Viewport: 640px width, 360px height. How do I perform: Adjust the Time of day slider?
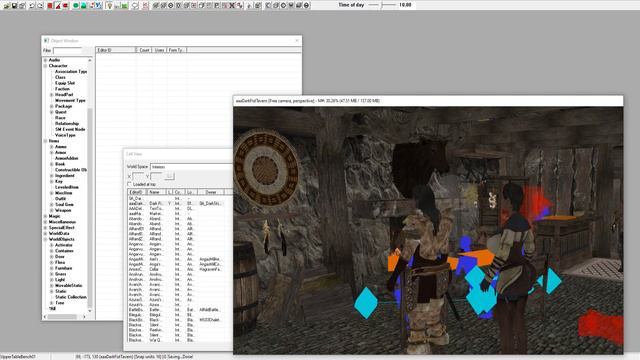(382, 5)
